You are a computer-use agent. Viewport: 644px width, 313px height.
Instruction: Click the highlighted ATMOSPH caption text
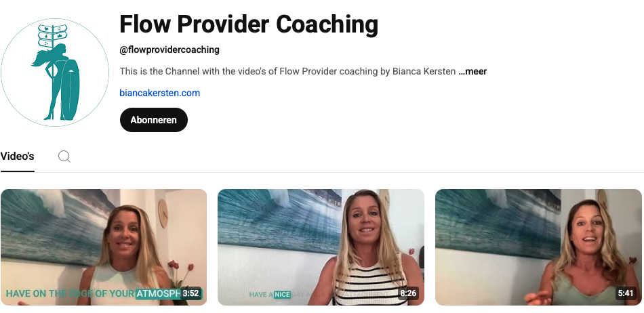point(158,294)
